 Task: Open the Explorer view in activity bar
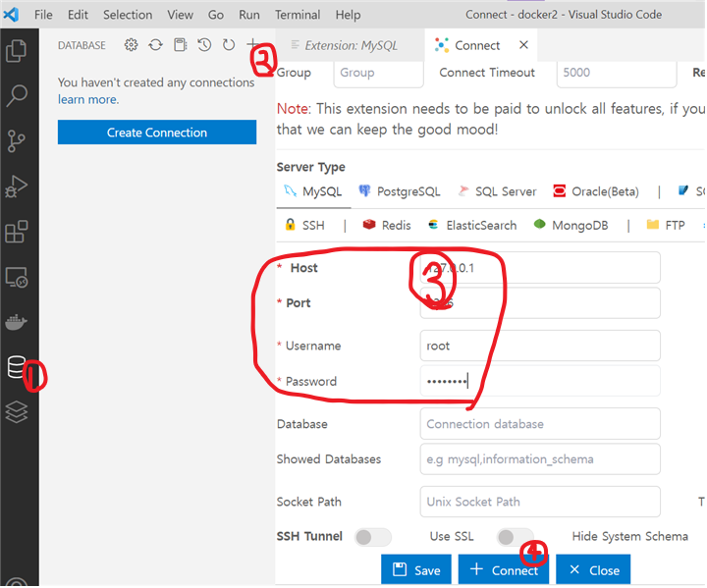pyautogui.click(x=17, y=50)
